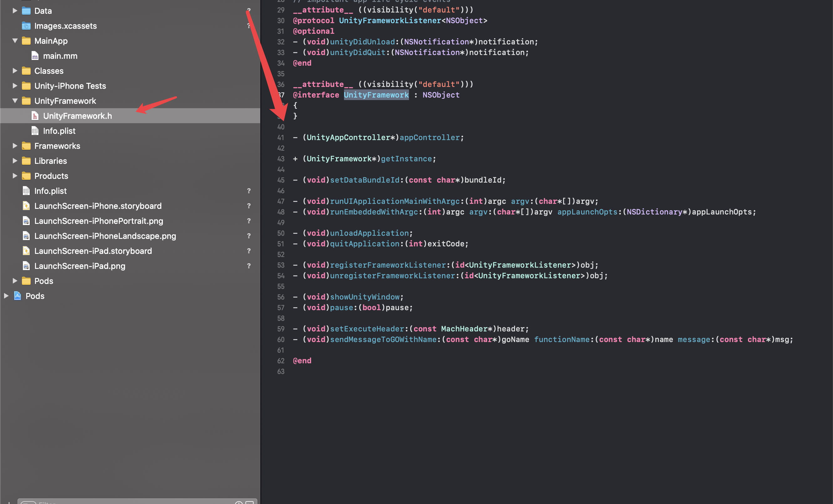This screenshot has width=833, height=504.
Task: Select the root-level Info.plist with question mark
Action: (x=50, y=191)
